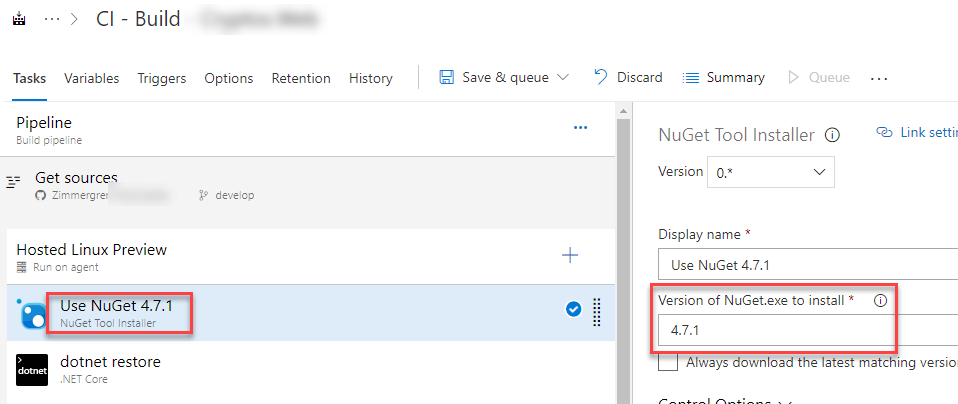This screenshot has height=404, width=958.
Task: Open the breadcrumb ellipsis menu
Action: pos(52,19)
